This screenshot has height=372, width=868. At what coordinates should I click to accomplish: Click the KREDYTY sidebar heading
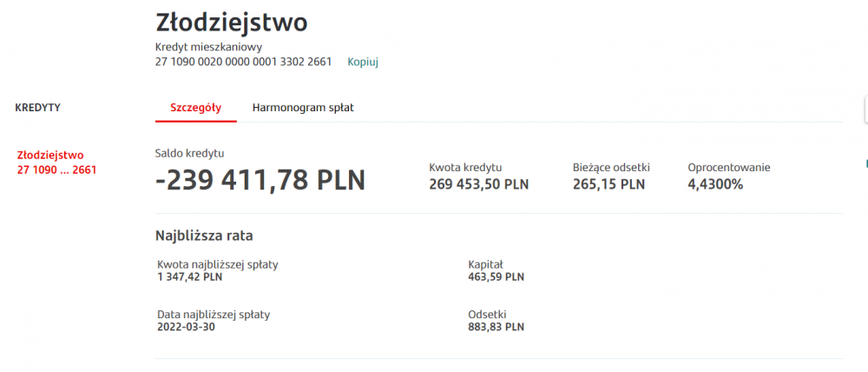[37, 108]
